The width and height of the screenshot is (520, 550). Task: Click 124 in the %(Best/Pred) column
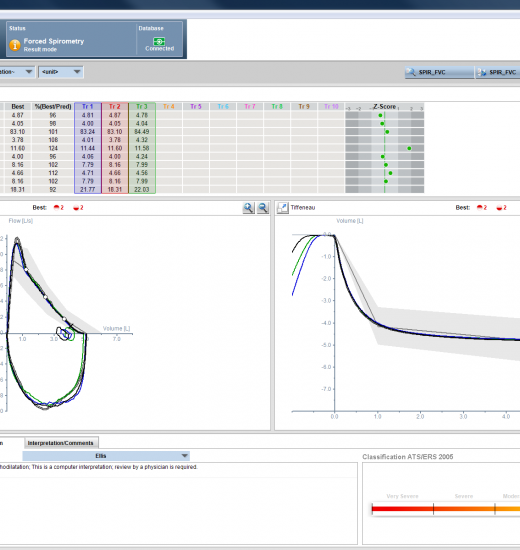[53, 148]
